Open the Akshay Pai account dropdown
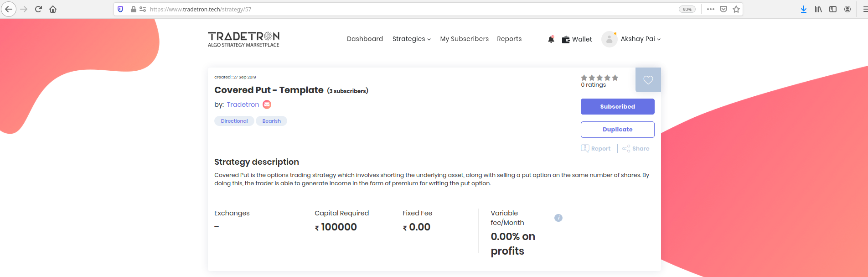Image resolution: width=868 pixels, height=277 pixels. (641, 39)
